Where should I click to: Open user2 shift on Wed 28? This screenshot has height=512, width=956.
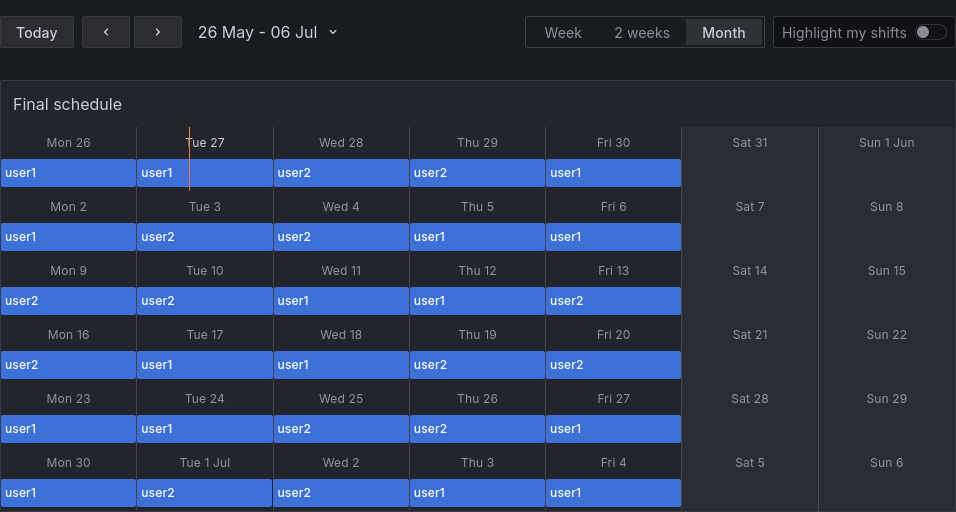click(x=341, y=173)
